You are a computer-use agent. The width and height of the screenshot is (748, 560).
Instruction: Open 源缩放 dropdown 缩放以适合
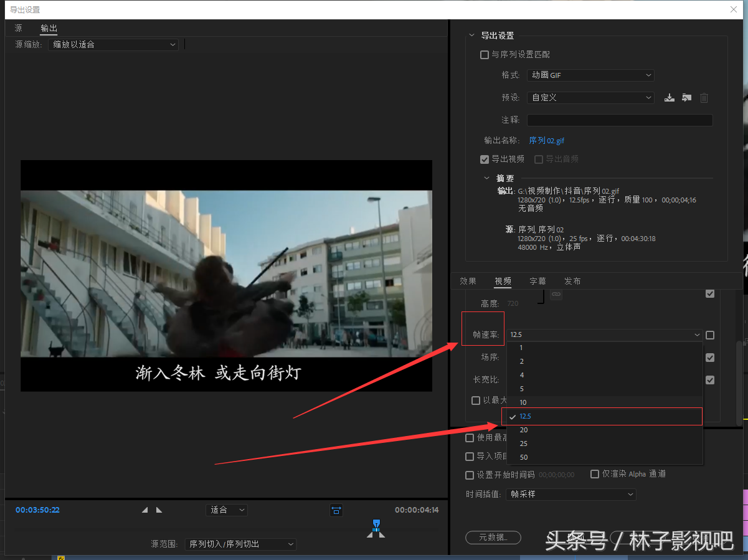point(113,45)
